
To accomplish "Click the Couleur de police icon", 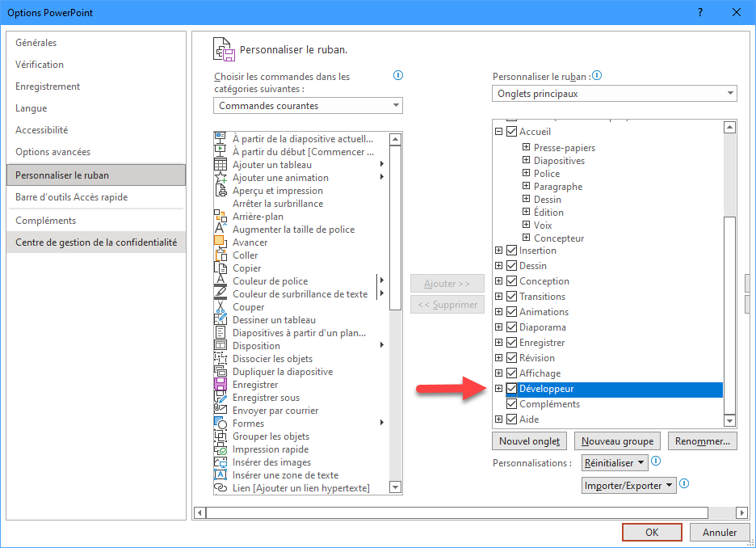I will (x=220, y=280).
